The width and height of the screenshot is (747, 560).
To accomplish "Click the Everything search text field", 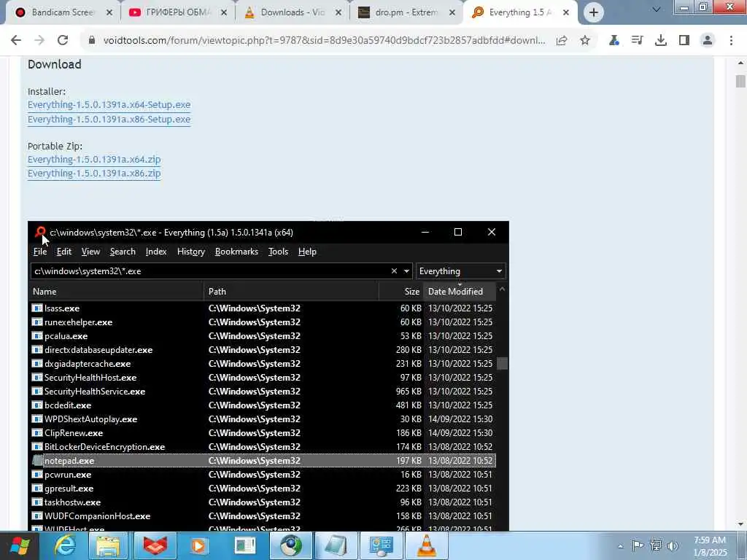I will click(x=210, y=271).
